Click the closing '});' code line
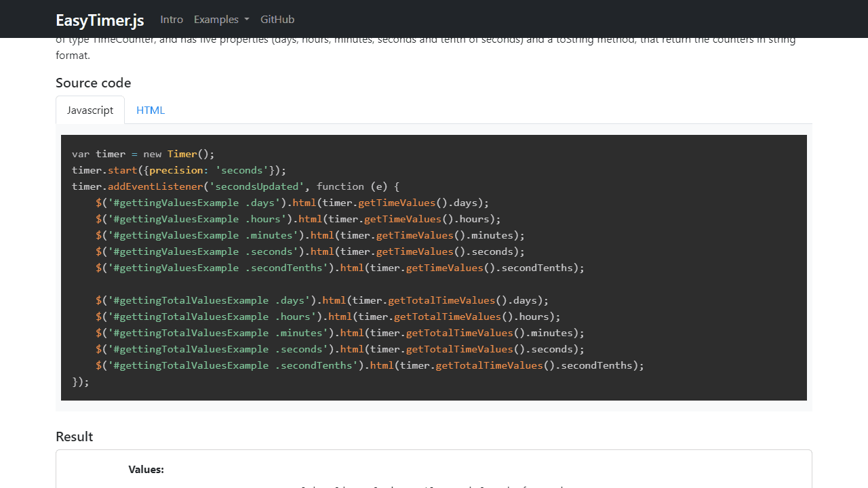This screenshot has width=868, height=488. coord(81,382)
